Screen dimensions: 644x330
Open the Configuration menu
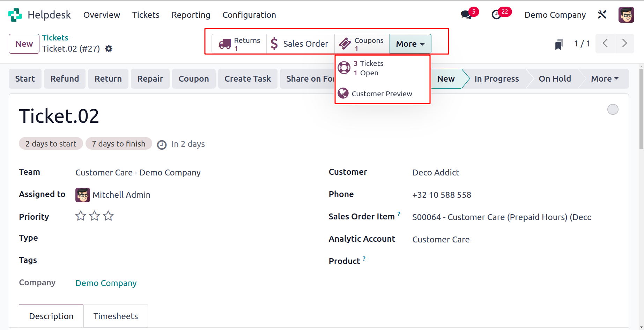(249, 15)
